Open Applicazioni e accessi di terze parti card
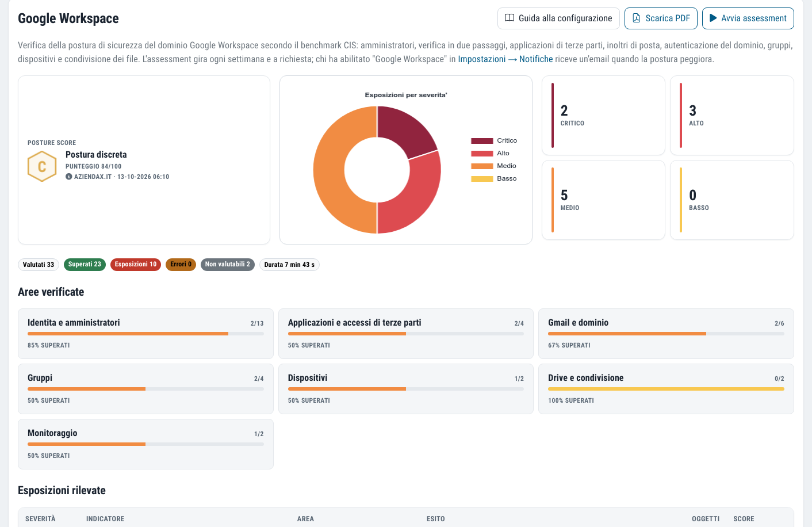The image size is (812, 527). click(406, 334)
